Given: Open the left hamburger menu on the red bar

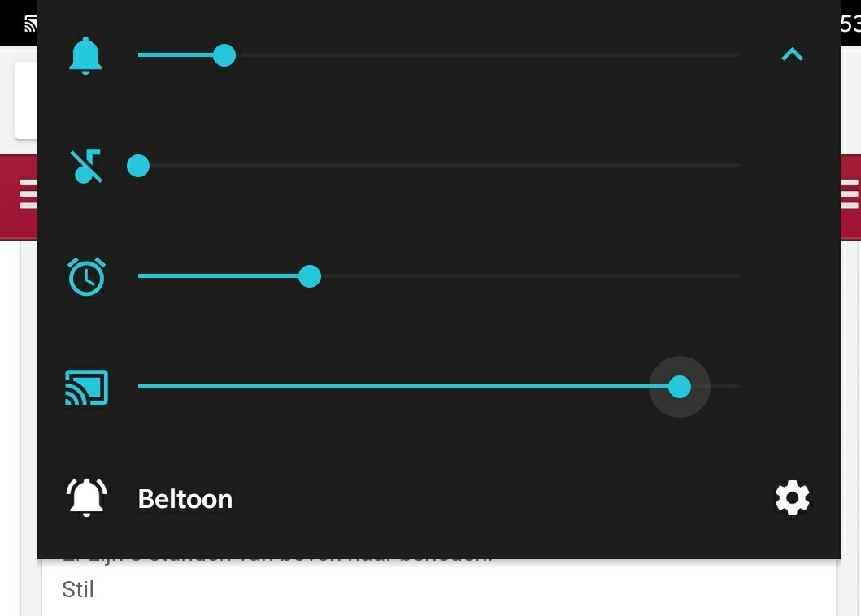Looking at the screenshot, I should point(28,195).
